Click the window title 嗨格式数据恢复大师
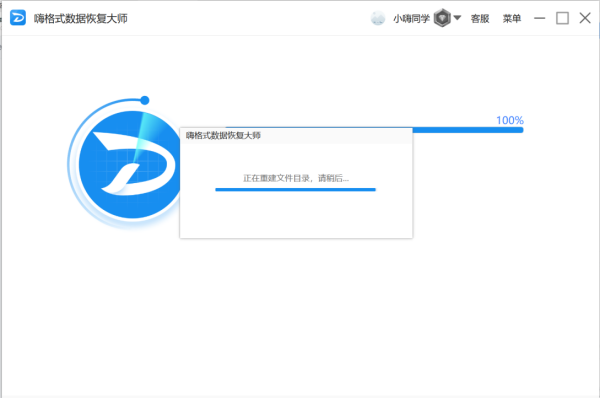 (81, 18)
